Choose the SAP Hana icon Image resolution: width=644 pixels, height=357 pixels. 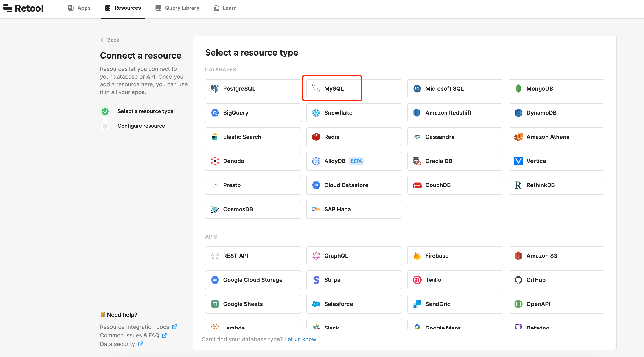pos(316,210)
